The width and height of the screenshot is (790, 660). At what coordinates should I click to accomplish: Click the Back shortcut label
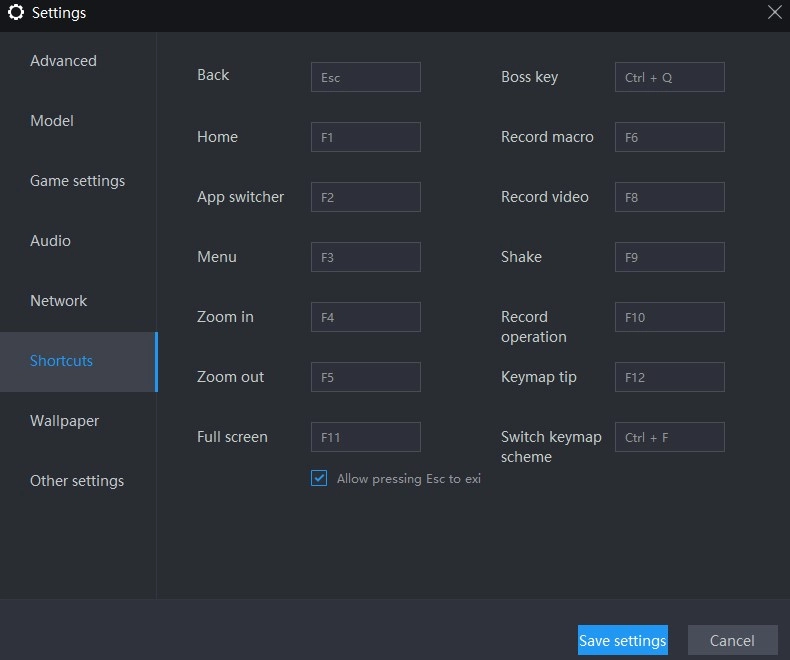tap(213, 75)
